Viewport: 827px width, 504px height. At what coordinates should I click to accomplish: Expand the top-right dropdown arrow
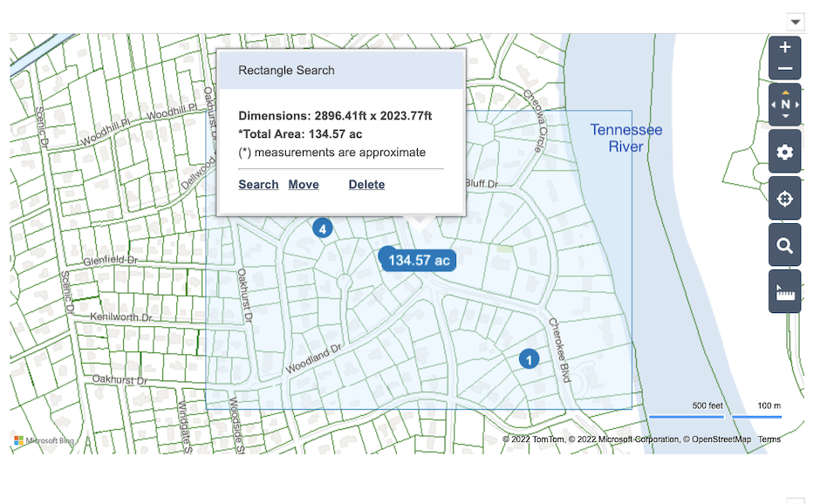(795, 22)
